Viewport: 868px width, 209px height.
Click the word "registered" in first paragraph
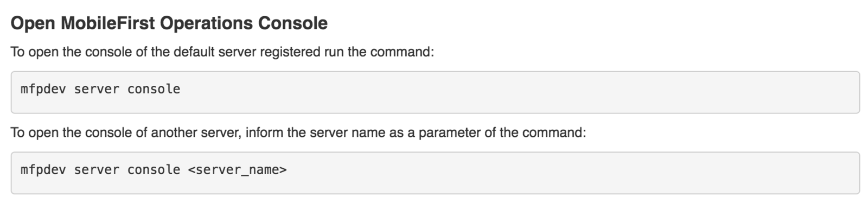(290, 53)
